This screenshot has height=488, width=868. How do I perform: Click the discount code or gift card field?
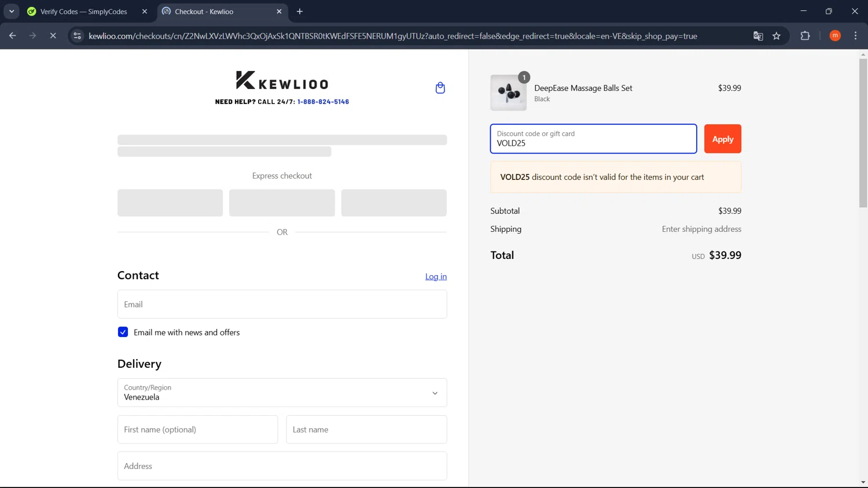pyautogui.click(x=593, y=139)
